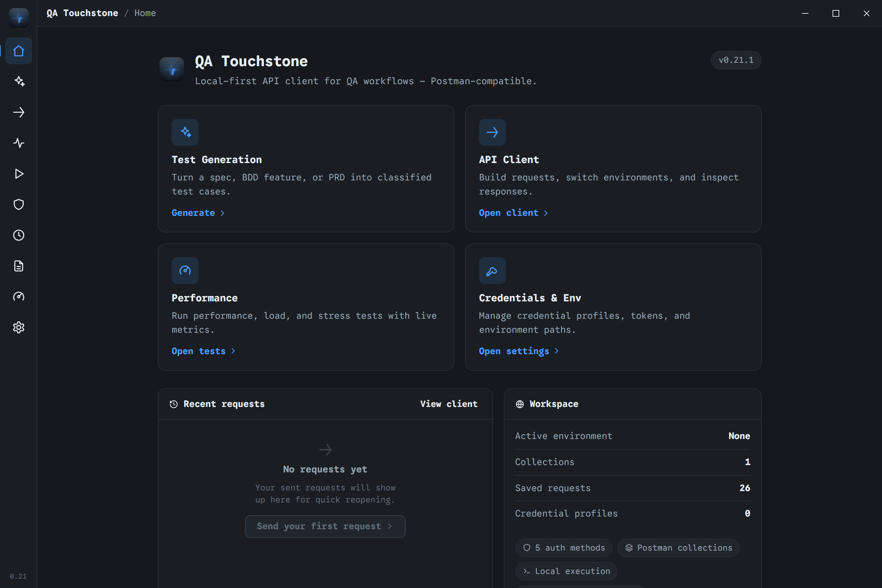The width and height of the screenshot is (882, 588).
Task: Click the Workspace heading
Action: pyautogui.click(x=554, y=404)
